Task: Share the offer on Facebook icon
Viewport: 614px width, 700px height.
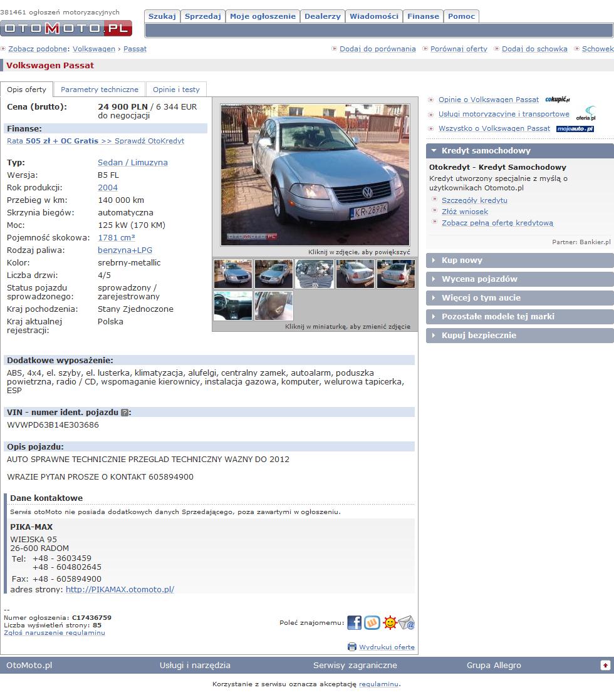Action: click(355, 622)
